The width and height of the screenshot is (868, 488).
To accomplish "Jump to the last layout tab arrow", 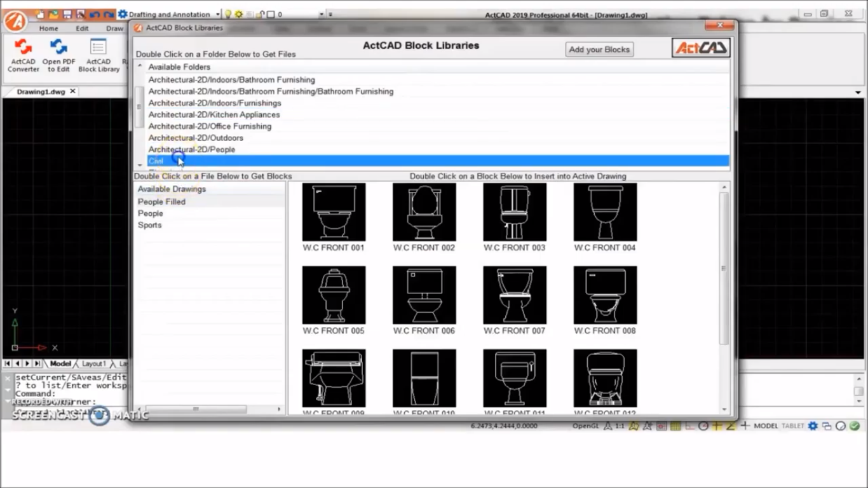I will click(37, 363).
